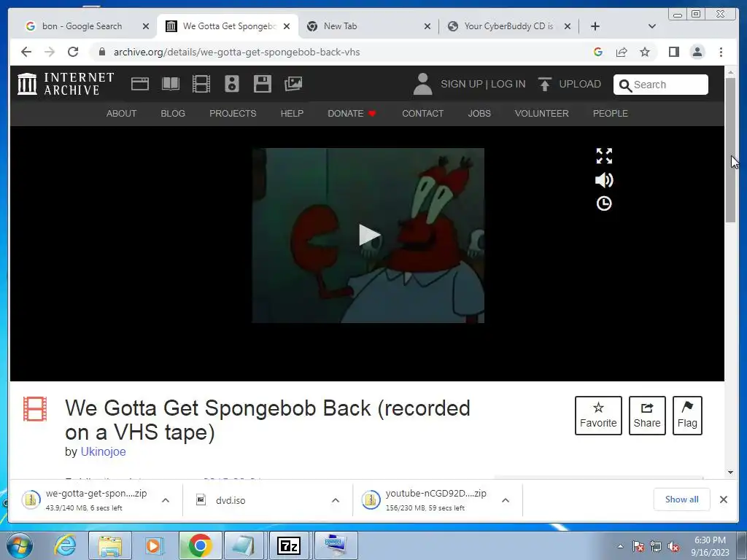
Task: Play the Spongebob video
Action: pyautogui.click(x=368, y=236)
